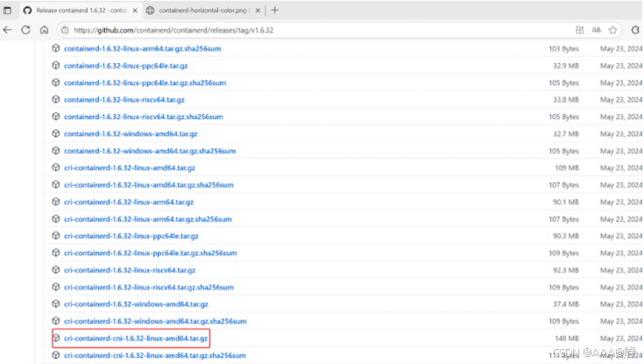Click package icon beside cri-containerd-1.6.32-windows-amd64.tar.gz.sha256sum
Viewport: 644px width, 364px height.
tap(56, 321)
